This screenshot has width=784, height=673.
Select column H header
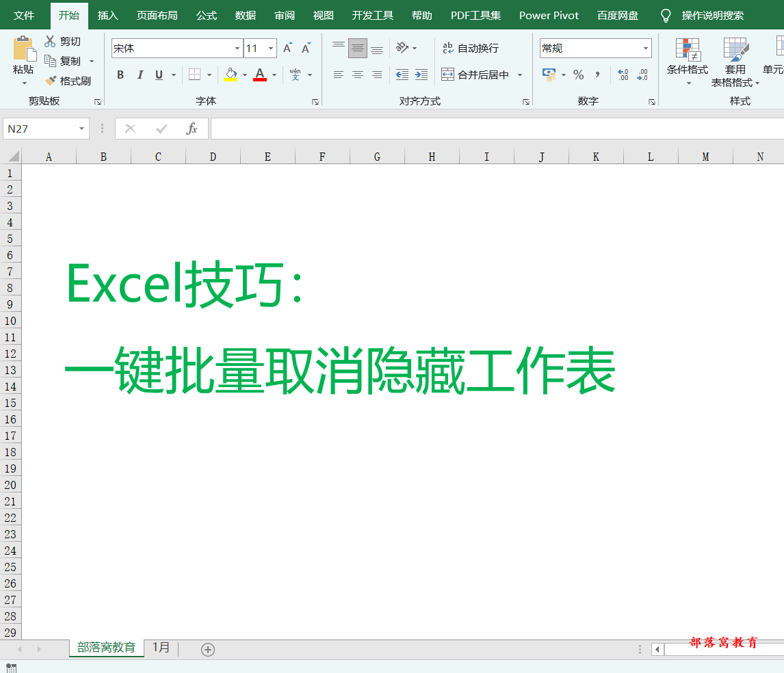[432, 157]
